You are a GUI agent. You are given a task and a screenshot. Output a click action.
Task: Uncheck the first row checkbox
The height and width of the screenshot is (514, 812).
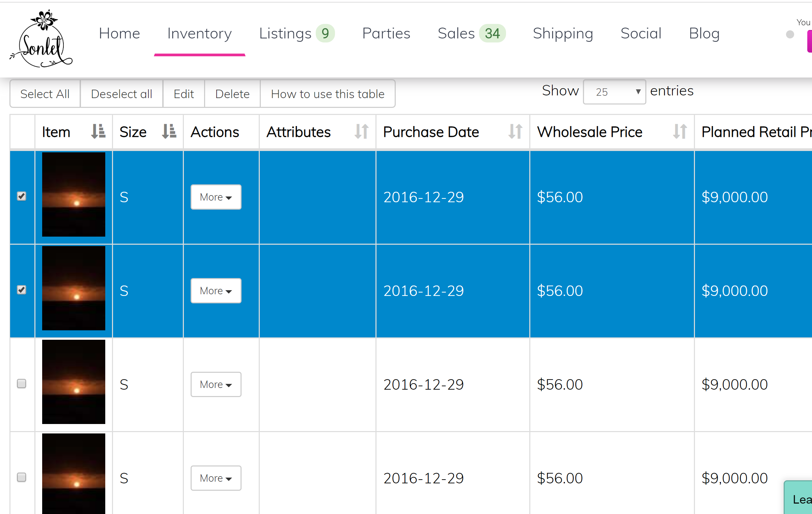click(x=22, y=196)
